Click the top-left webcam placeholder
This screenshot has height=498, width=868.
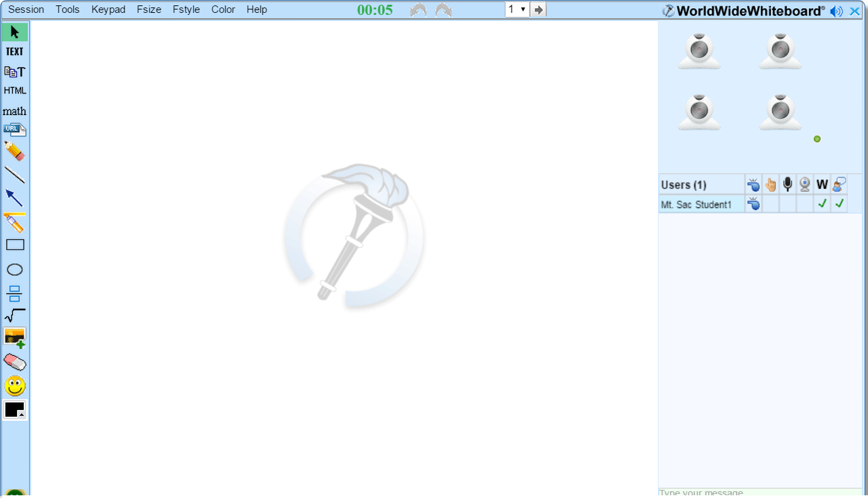click(700, 51)
